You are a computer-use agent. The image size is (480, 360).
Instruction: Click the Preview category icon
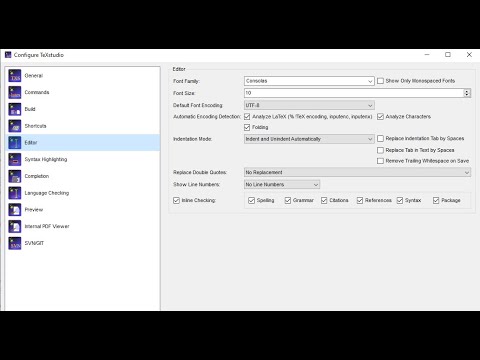(15, 210)
